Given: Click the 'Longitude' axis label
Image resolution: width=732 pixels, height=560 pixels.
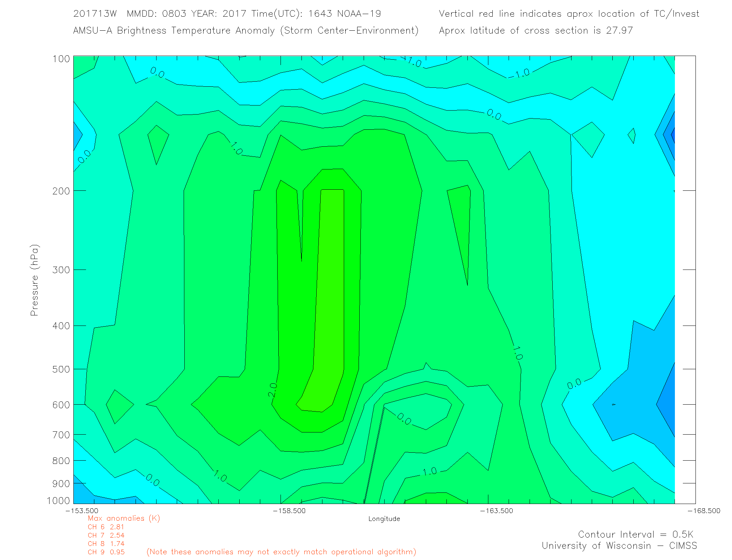Looking at the screenshot, I should [384, 519].
